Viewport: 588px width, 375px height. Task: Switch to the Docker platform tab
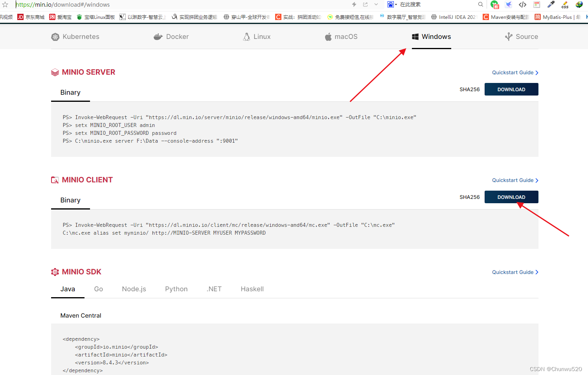click(171, 37)
